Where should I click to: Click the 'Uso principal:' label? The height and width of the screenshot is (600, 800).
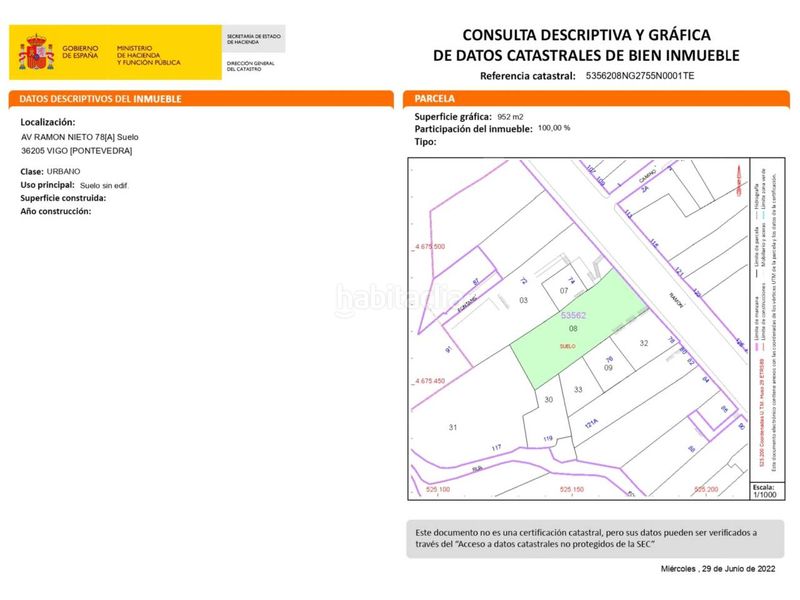tap(47, 185)
